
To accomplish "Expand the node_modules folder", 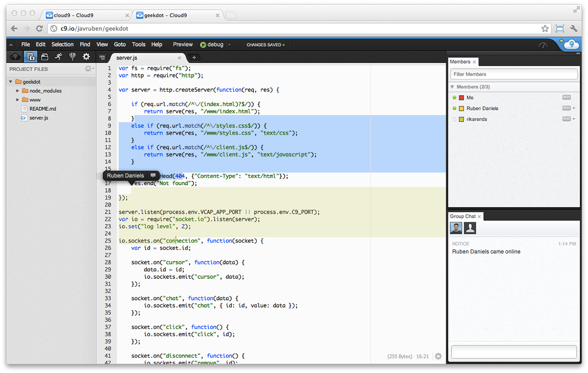I will [18, 91].
